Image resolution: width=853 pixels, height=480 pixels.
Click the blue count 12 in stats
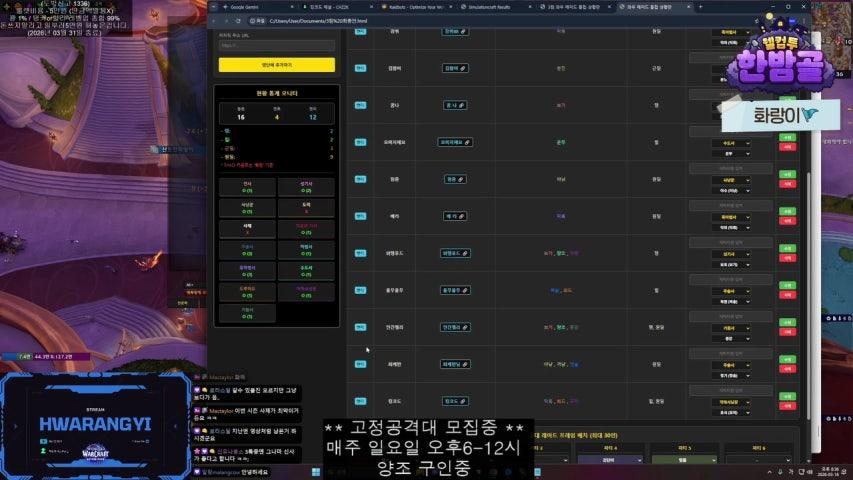click(313, 117)
